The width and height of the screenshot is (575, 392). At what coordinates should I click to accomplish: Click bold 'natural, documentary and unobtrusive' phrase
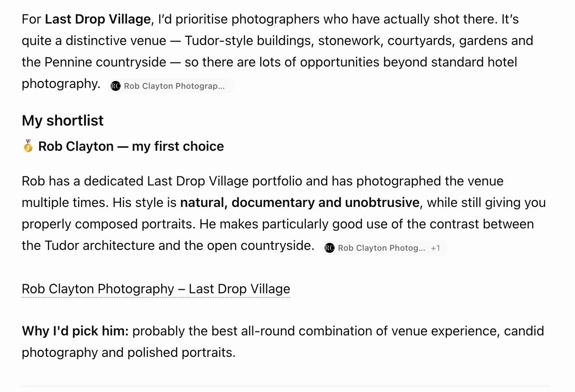coord(300,202)
